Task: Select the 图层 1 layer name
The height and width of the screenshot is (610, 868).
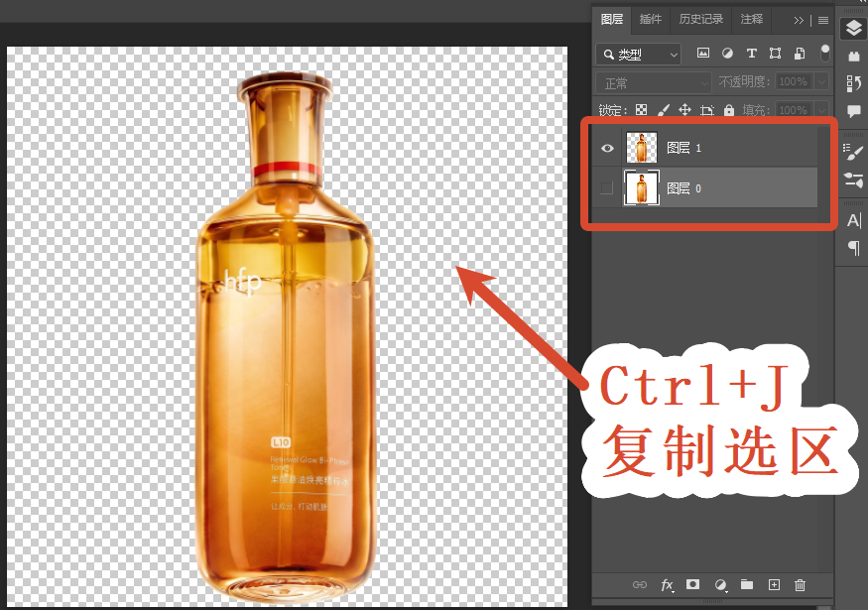Action: [684, 148]
